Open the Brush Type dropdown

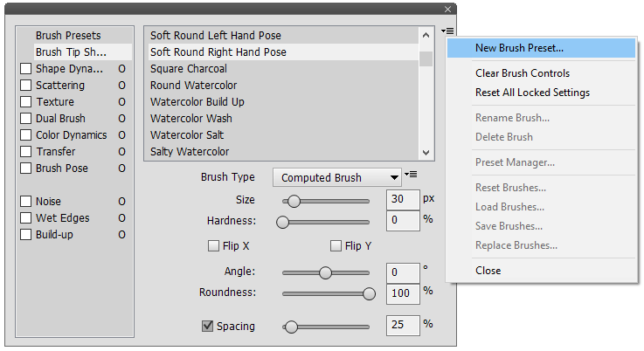(336, 177)
